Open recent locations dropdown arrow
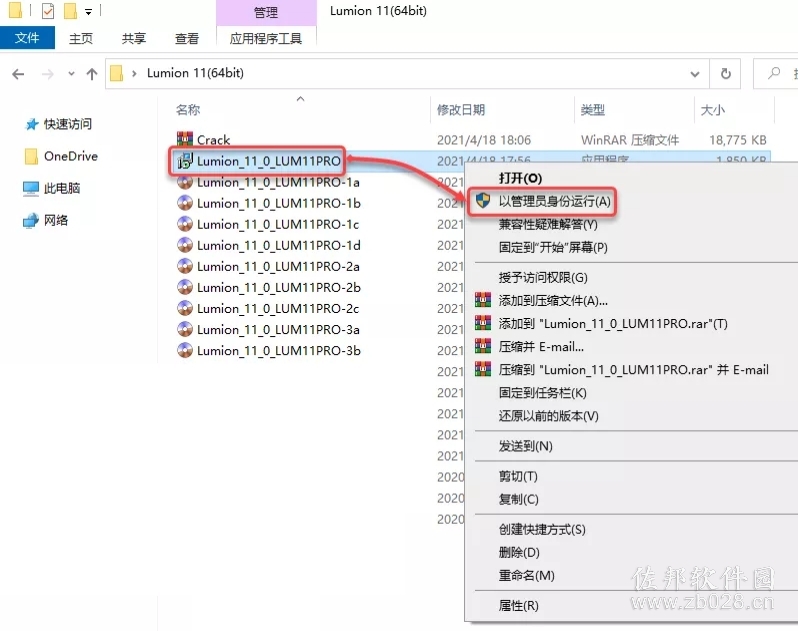 (x=71, y=74)
